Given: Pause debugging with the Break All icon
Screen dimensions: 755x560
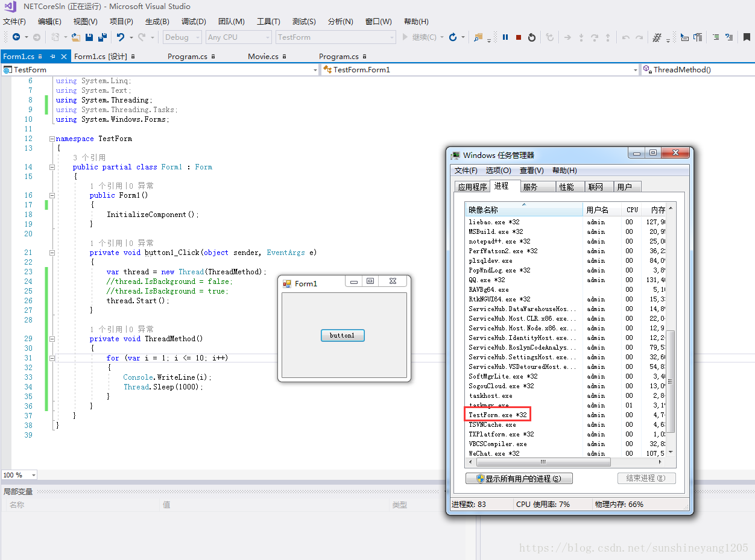Looking at the screenshot, I should [505, 37].
